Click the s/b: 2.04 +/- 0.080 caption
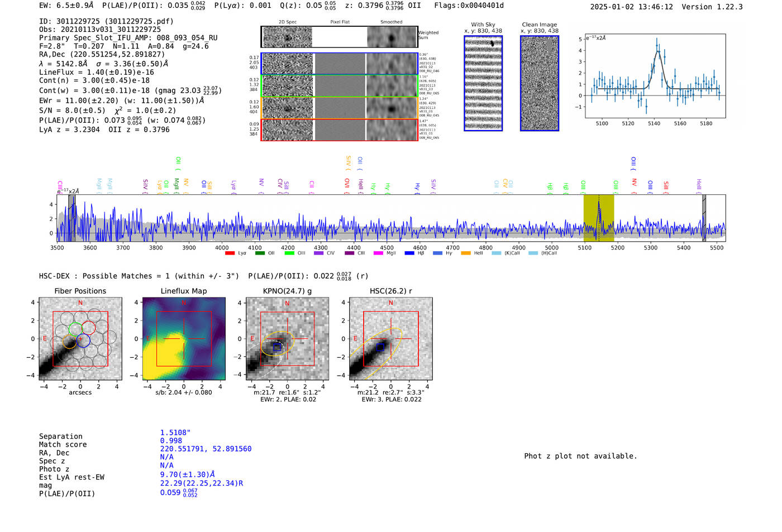The width and height of the screenshot is (782, 532). [184, 392]
